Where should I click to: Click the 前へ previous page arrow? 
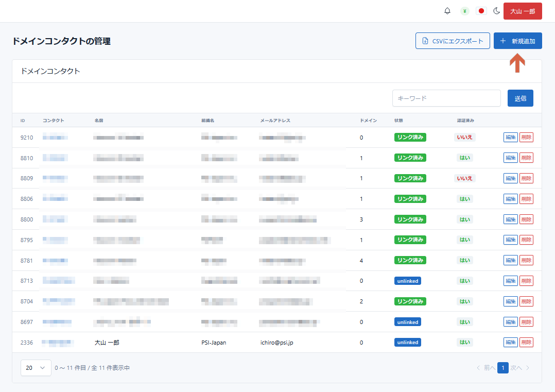coord(485,368)
